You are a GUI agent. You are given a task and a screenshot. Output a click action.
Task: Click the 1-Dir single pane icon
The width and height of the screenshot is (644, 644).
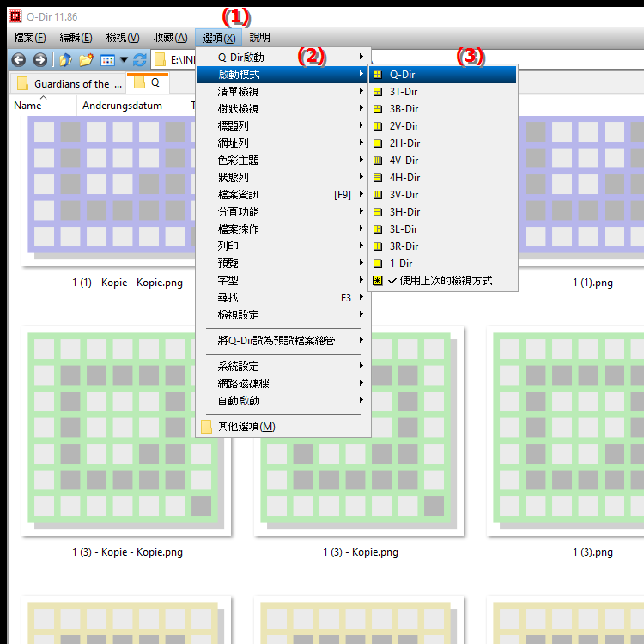coord(378,264)
